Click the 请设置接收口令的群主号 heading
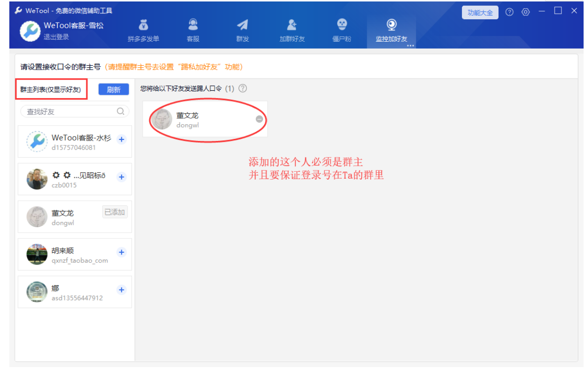588x374 pixels. (60, 67)
